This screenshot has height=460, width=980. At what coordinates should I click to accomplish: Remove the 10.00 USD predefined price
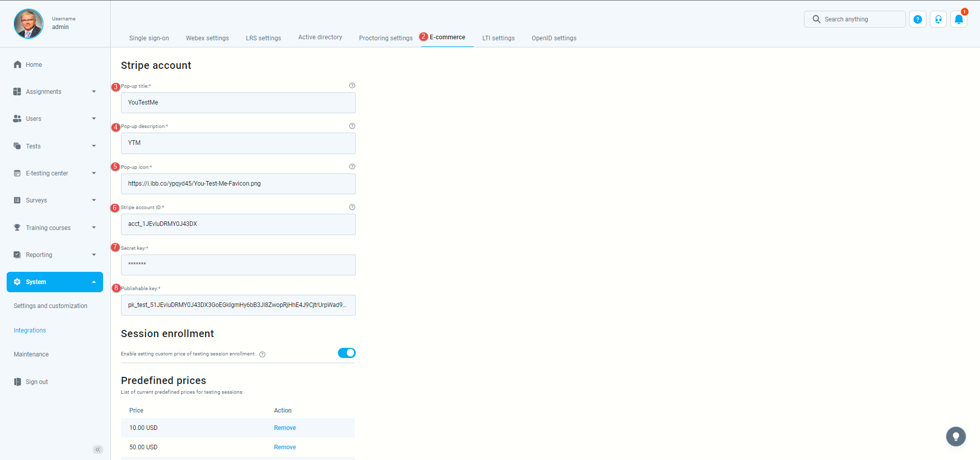pos(285,428)
